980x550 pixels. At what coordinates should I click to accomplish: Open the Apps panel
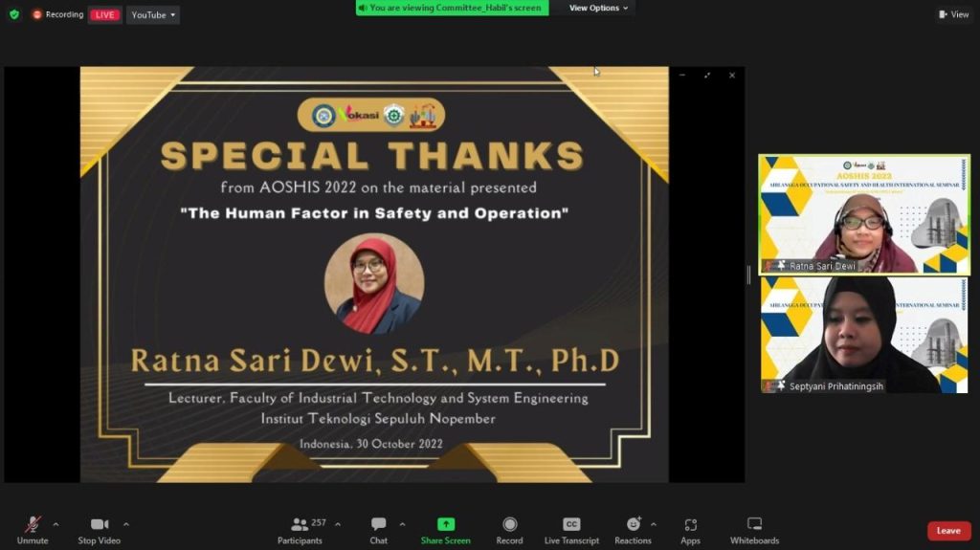[690, 530]
